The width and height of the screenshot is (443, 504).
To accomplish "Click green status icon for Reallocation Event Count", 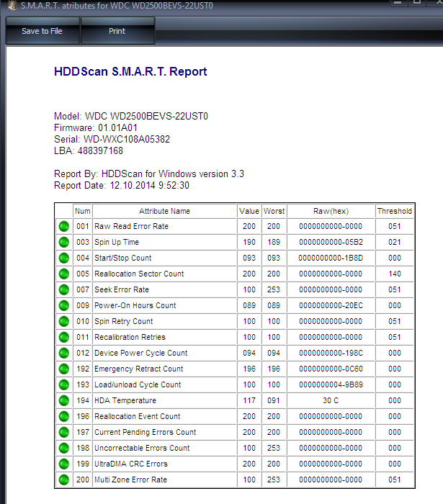I will point(64,416).
